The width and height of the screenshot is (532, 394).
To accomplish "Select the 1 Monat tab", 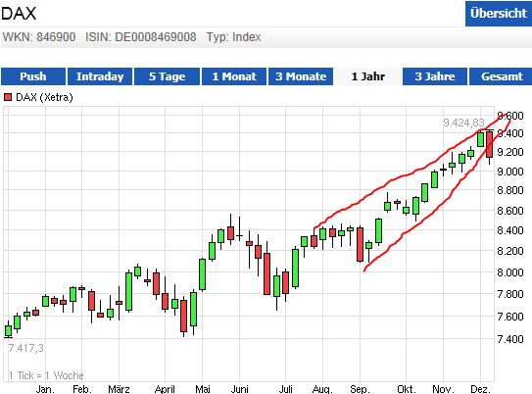I will pos(234,76).
